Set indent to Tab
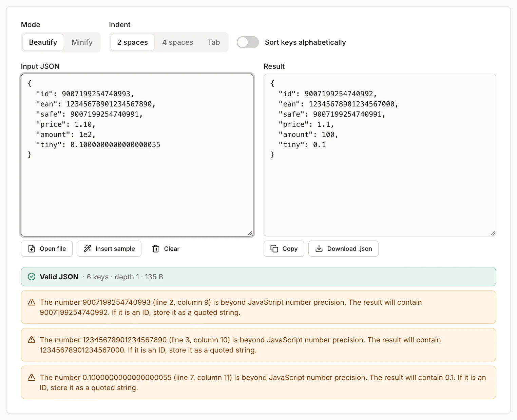This screenshot has height=420, width=517. coord(214,42)
